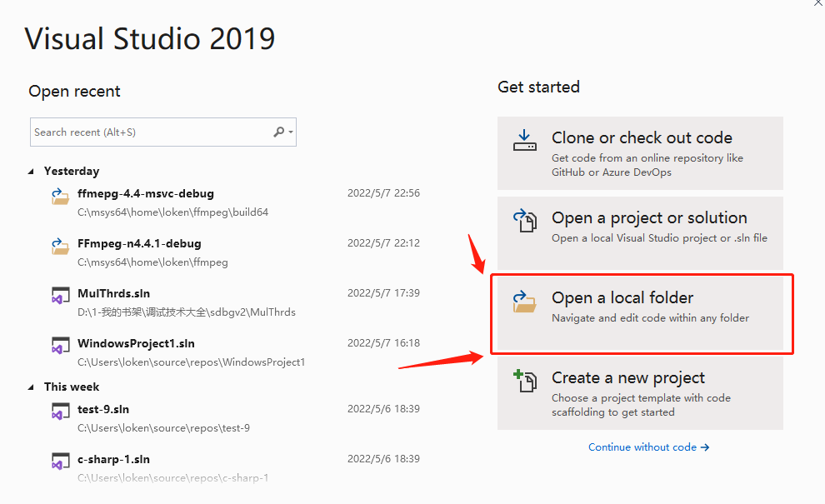
Task: Click the MulThrds.sln solution icon
Action: [60, 296]
